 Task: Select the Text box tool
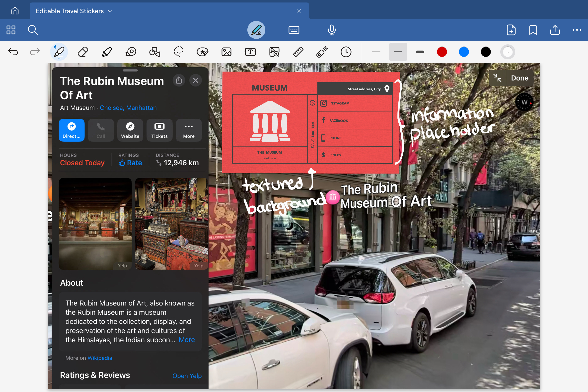(x=250, y=52)
